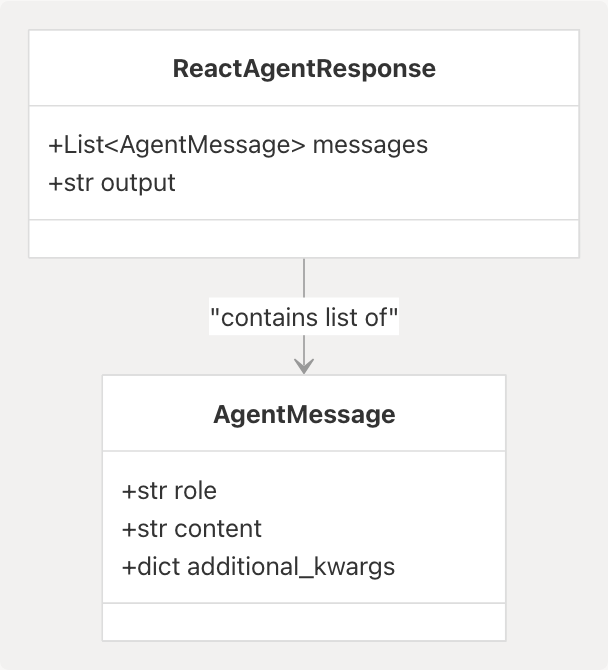Click the plus sign before dict additional_kwargs
Screen dimensions: 608x670
pos(128,567)
